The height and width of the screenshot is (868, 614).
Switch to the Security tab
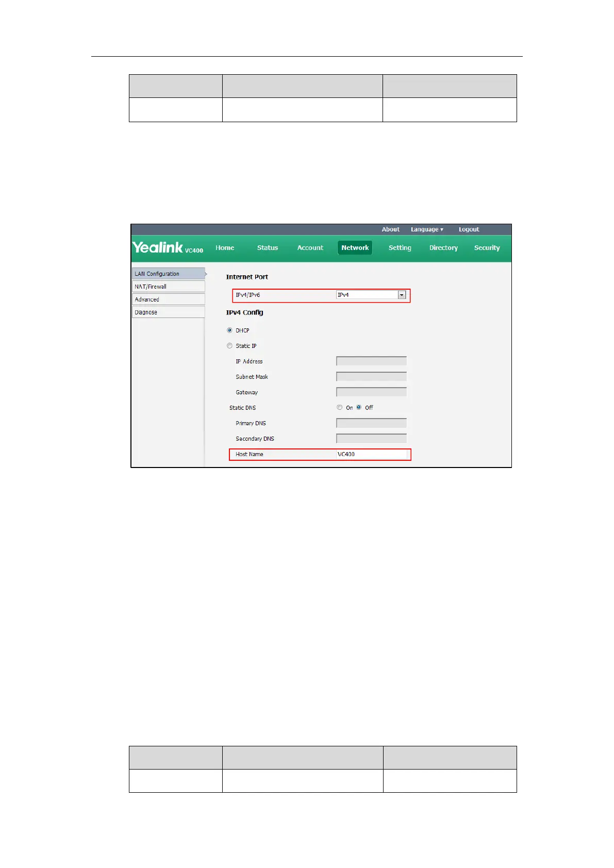point(487,248)
